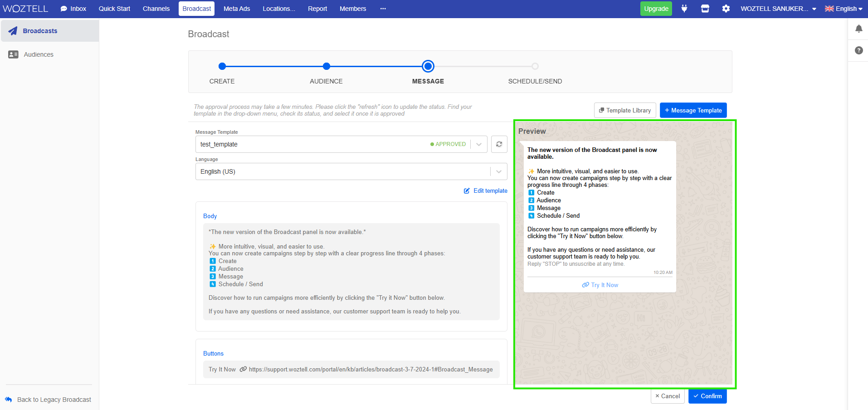
Task: Open the Members page
Action: click(x=353, y=9)
